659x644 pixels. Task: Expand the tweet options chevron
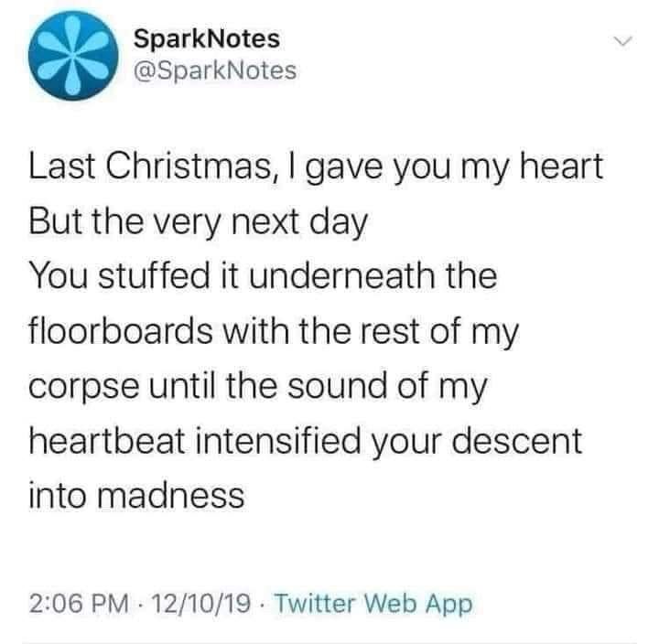click(x=623, y=41)
